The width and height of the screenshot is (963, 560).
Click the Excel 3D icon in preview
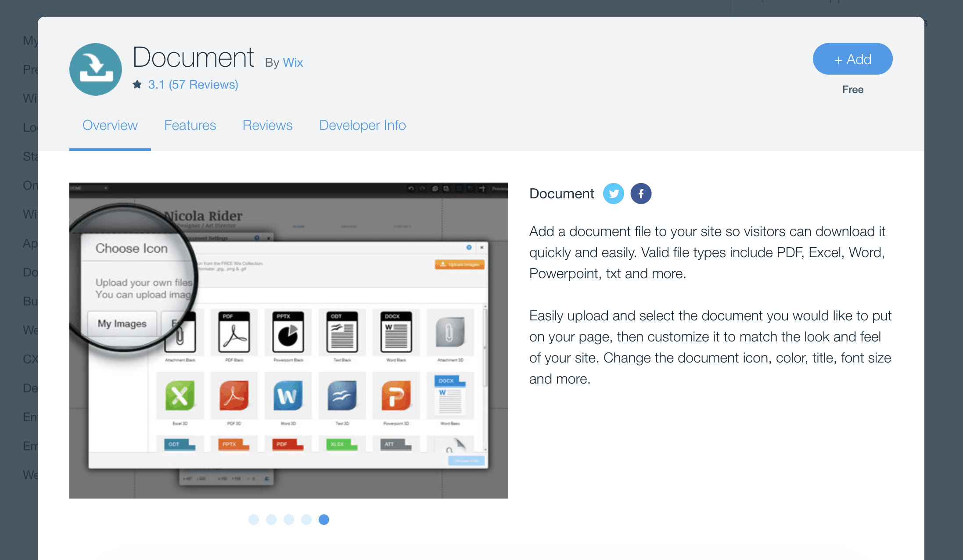[x=180, y=395]
